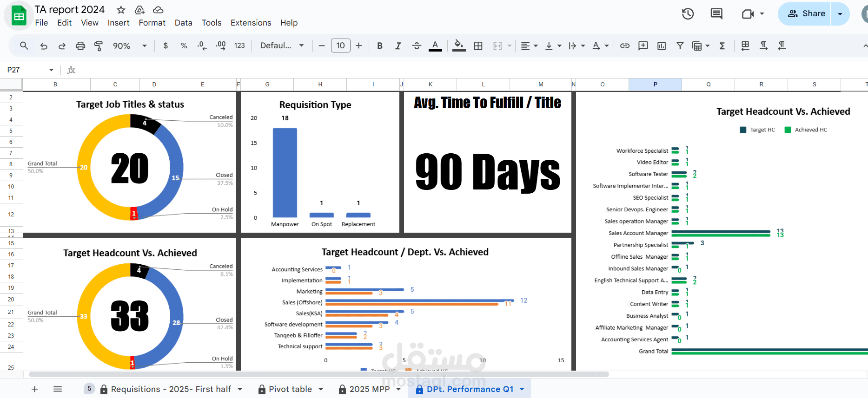The image size is (868, 398).
Task: Click the Move to folder icon
Action: (139, 10)
